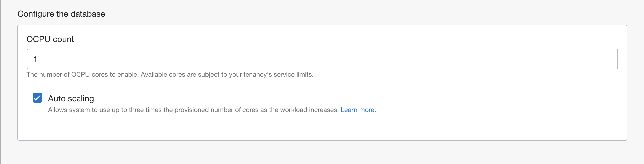Image resolution: width=644 pixels, height=164 pixels.
Task: Open the Learn more link
Action: point(358,110)
